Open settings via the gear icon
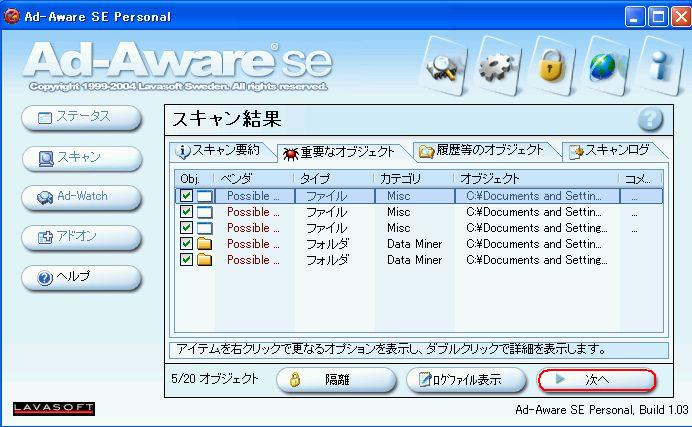This screenshot has width=692, height=427. coord(500,66)
